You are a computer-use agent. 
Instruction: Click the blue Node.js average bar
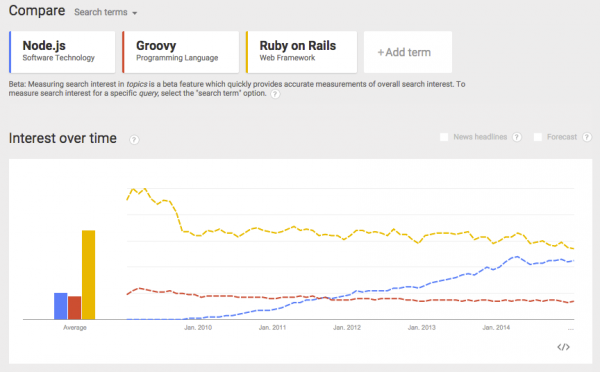(x=60, y=306)
